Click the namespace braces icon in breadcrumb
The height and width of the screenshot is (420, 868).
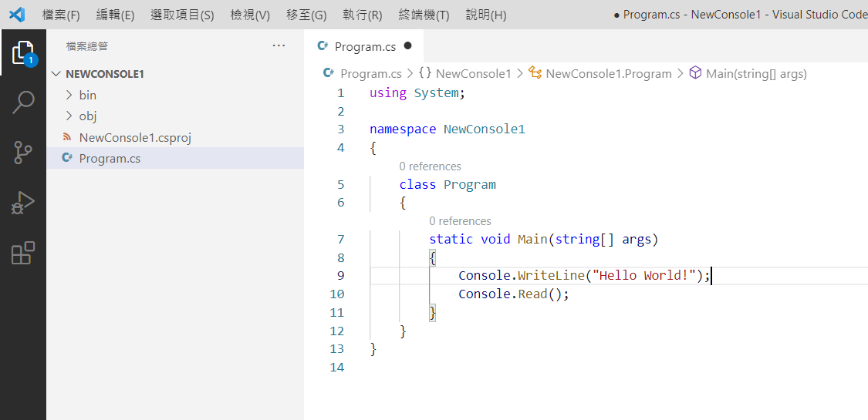pos(425,73)
